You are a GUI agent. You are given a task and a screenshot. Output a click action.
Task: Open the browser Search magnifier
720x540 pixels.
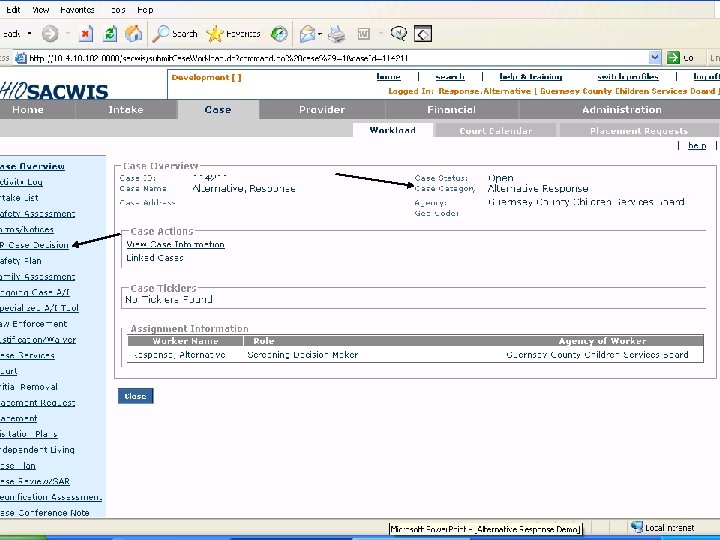click(x=174, y=34)
